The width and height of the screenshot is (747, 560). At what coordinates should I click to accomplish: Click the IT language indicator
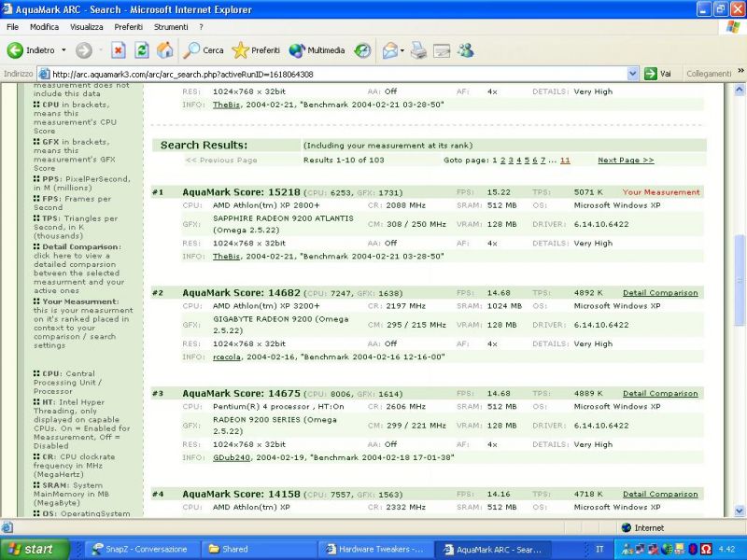click(x=599, y=549)
